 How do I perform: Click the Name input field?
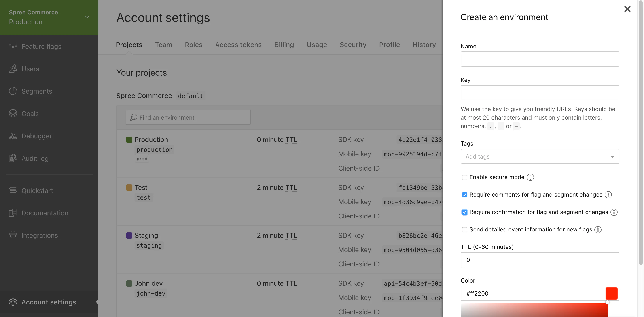(x=540, y=59)
